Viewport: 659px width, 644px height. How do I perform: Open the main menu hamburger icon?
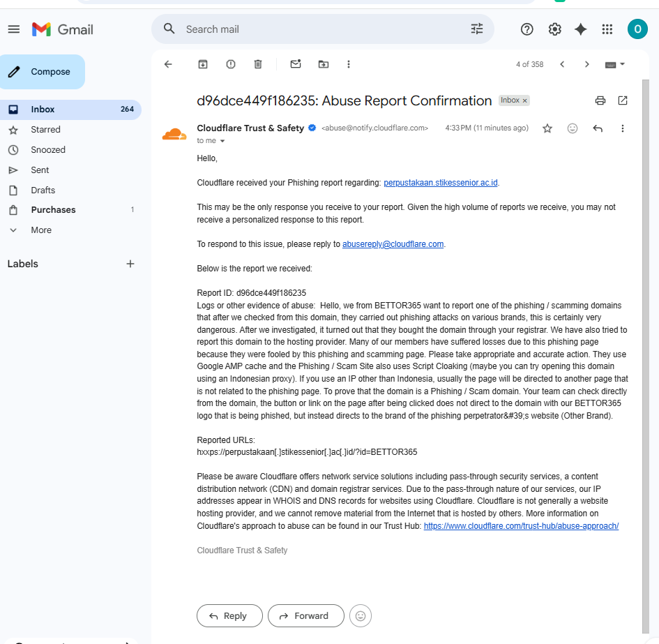[x=14, y=29]
